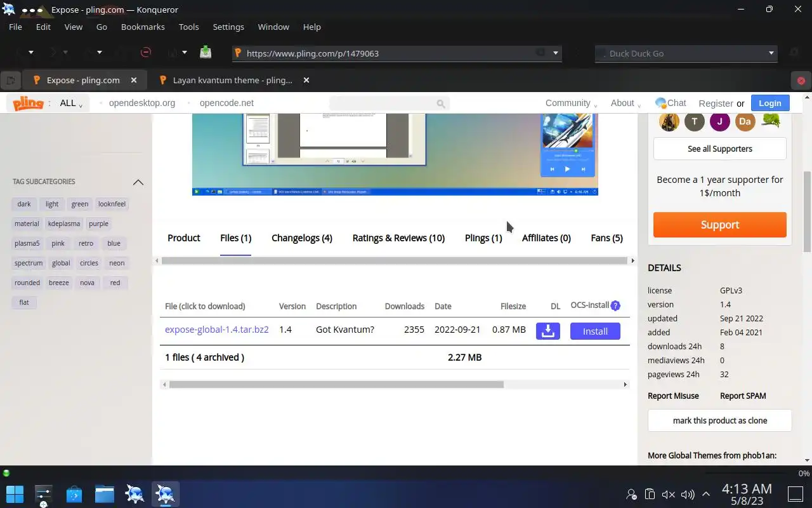Close the Layan kvantum theme tab
This screenshot has height=508, width=812.
(x=306, y=80)
